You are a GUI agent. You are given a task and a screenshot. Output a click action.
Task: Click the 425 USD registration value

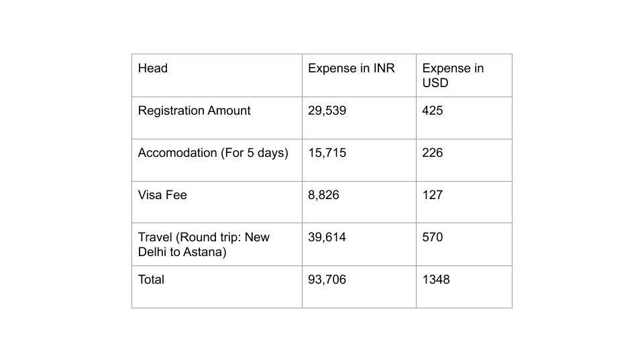[433, 111]
